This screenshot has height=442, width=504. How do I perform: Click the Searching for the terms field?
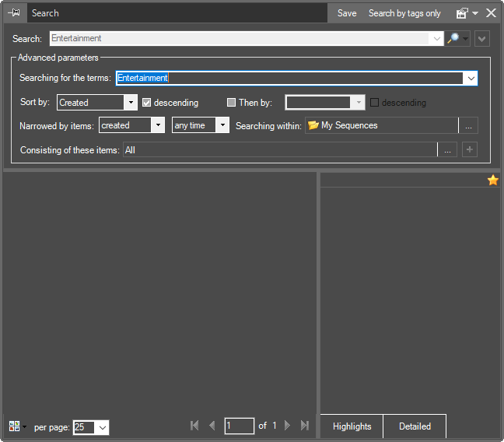(x=288, y=78)
